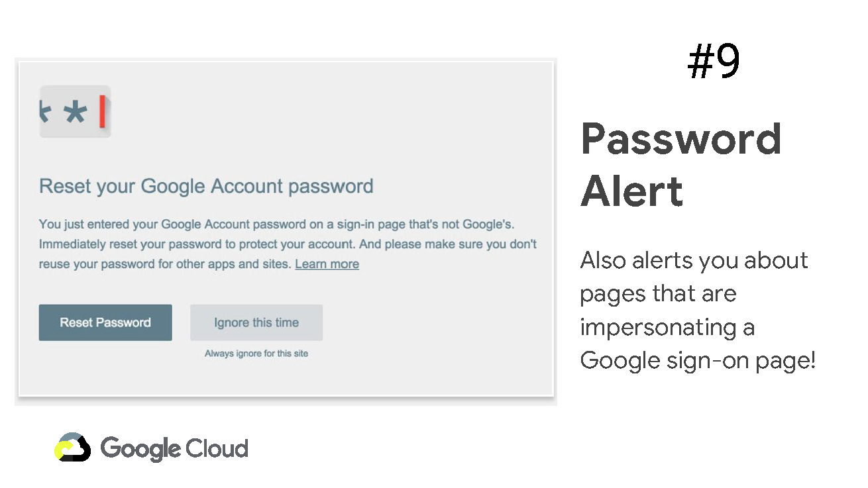Viewport: 868px width, 488px height.
Task: Click the 'Also alerts you about' text
Action: click(694, 260)
